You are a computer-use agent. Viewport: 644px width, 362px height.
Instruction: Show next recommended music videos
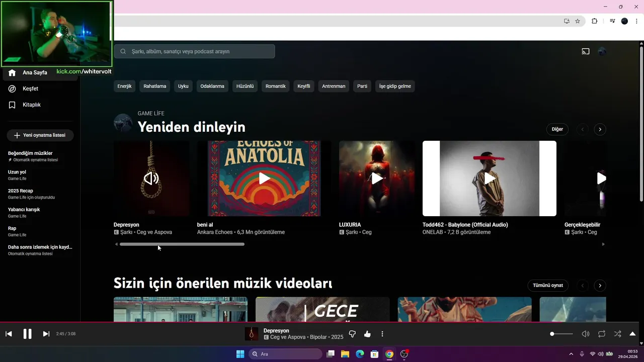(600, 285)
